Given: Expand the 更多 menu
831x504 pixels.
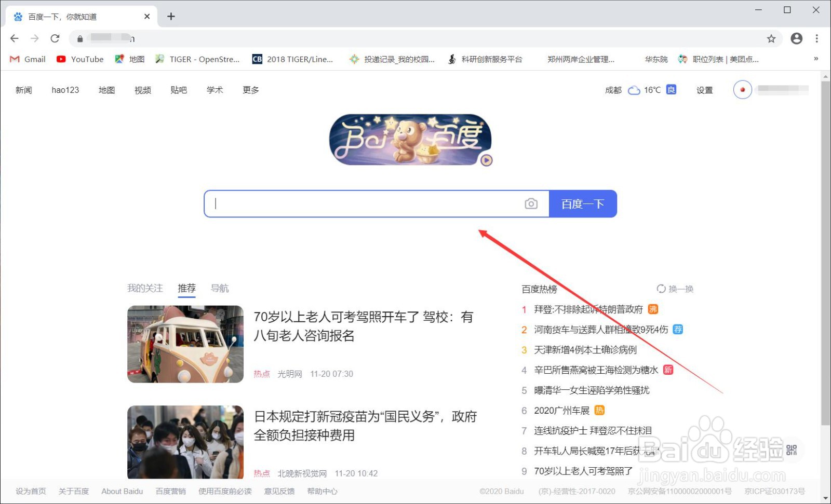Looking at the screenshot, I should pos(251,90).
